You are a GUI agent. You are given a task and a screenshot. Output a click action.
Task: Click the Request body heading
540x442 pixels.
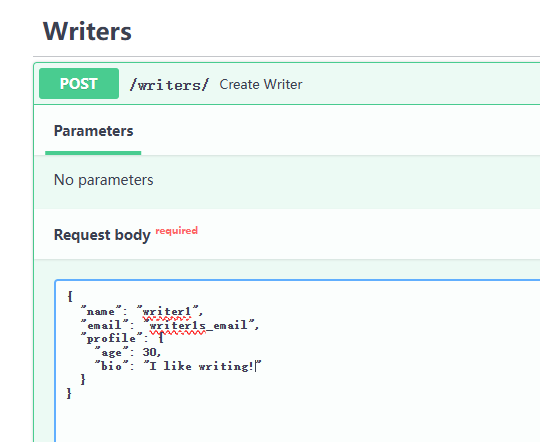point(102,235)
